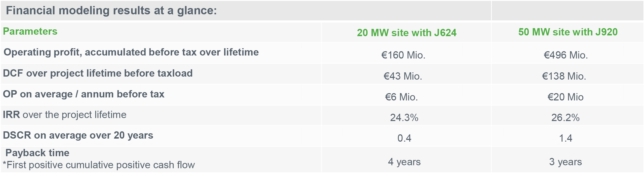Viewport: 644px width, 173px height.
Task: Click the 0.4 DSCR value
Action: (x=404, y=138)
